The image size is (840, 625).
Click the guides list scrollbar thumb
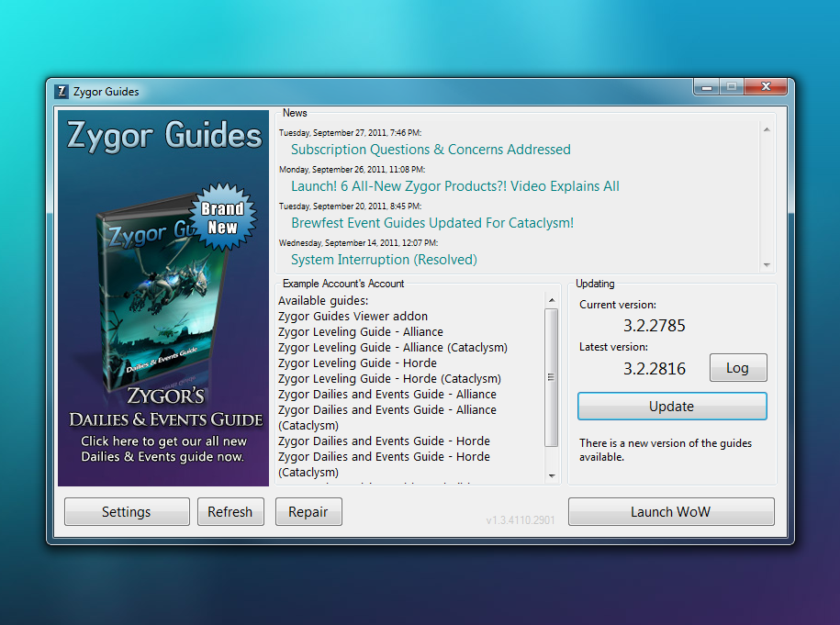click(551, 377)
